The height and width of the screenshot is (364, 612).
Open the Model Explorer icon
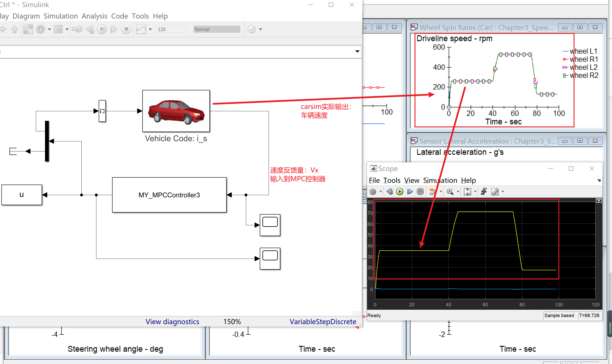pos(58,29)
